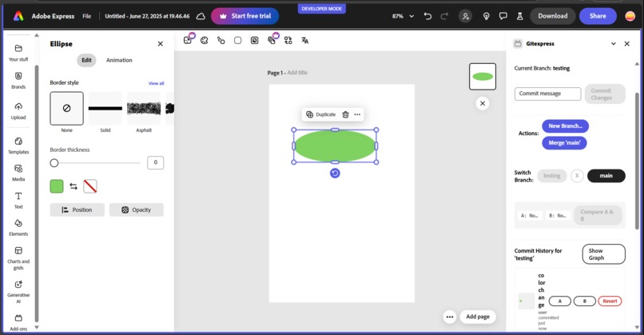This screenshot has width=644, height=335.
Task: Open the File menu
Action: click(x=86, y=16)
